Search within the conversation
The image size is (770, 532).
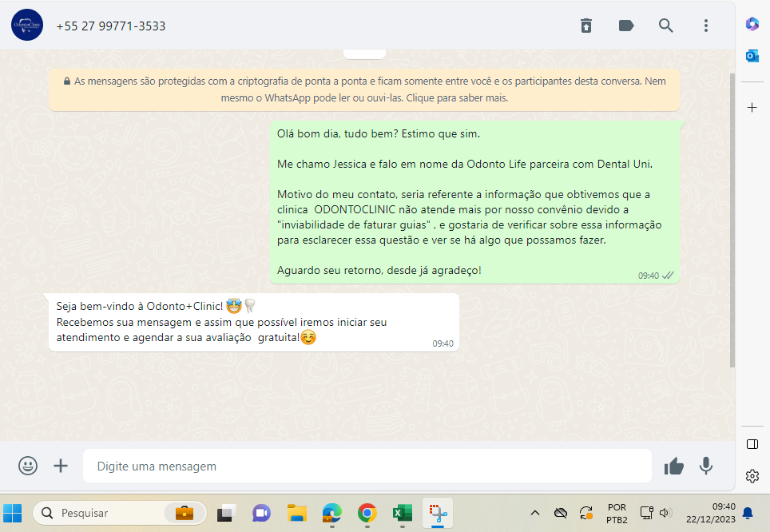coord(666,26)
